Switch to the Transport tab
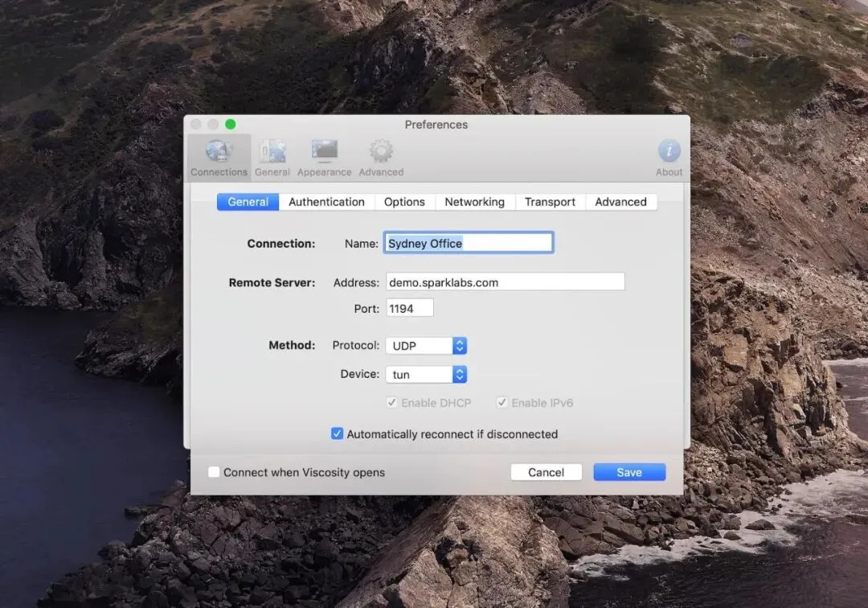The image size is (868, 608). (x=551, y=202)
